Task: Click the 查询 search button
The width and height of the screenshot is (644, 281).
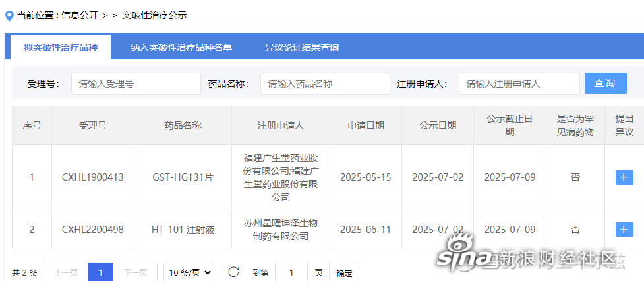Action: coord(605,83)
